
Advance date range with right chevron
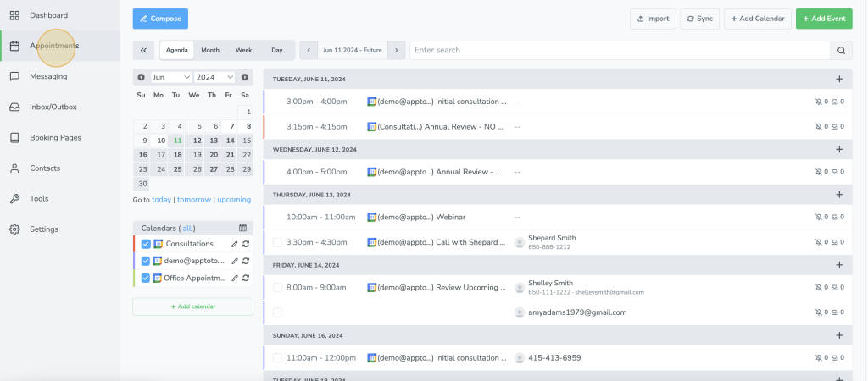point(395,50)
